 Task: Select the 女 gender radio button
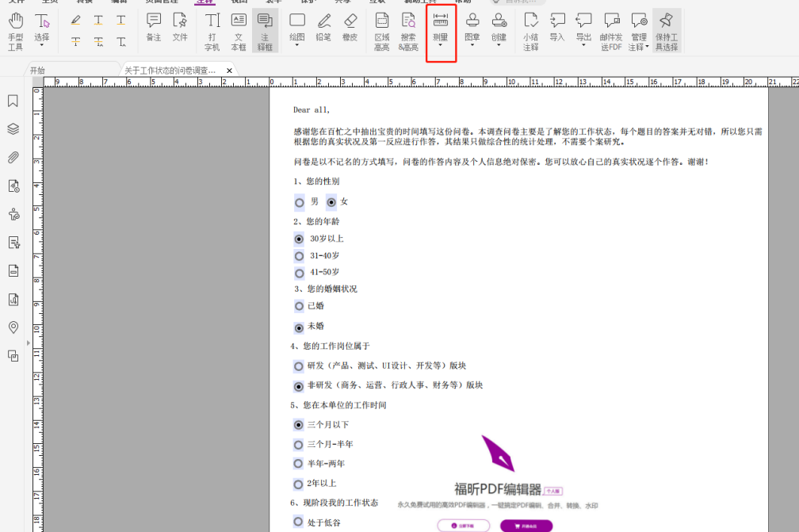pos(330,201)
